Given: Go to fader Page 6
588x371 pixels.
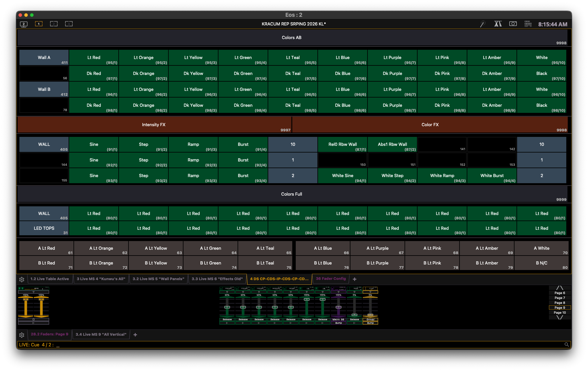Looking at the screenshot, I should tap(560, 293).
